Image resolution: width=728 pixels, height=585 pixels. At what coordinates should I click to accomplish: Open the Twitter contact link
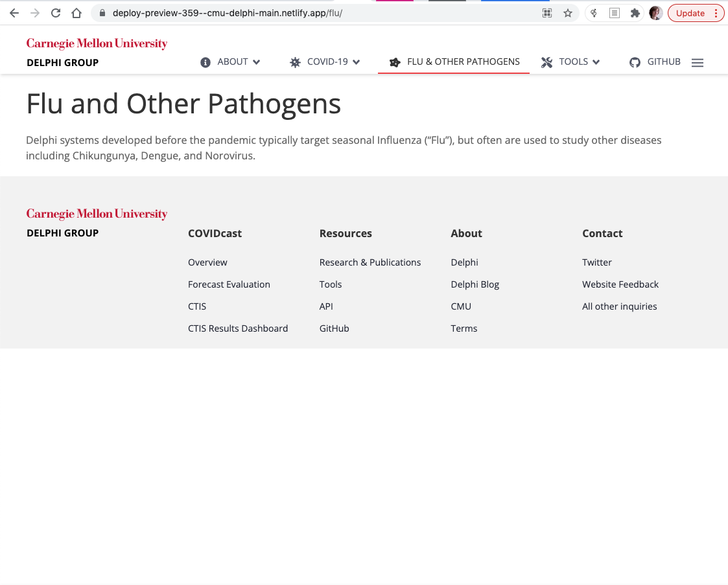pos(597,262)
